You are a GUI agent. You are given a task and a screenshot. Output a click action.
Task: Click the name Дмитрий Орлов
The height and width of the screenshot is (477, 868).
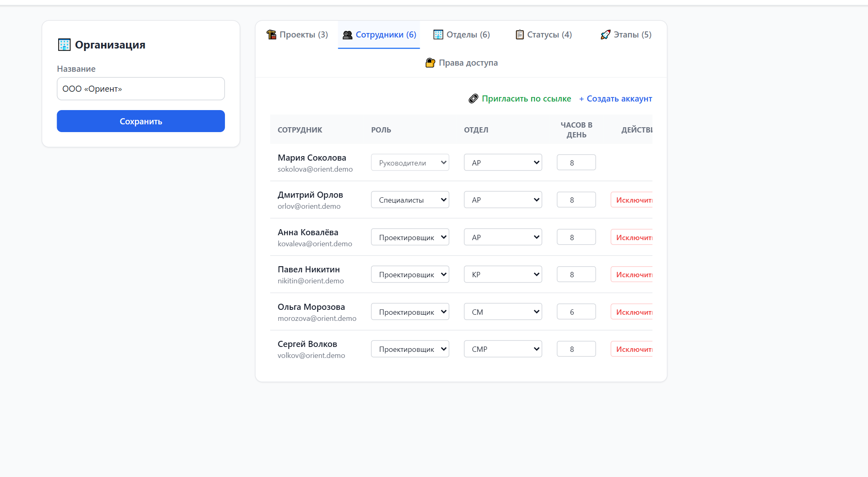pyautogui.click(x=310, y=195)
